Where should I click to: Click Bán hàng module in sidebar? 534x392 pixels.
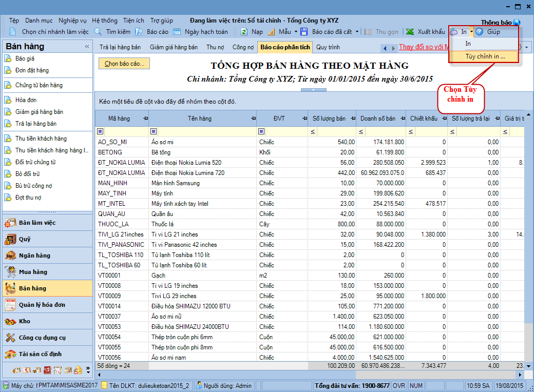[48, 288]
